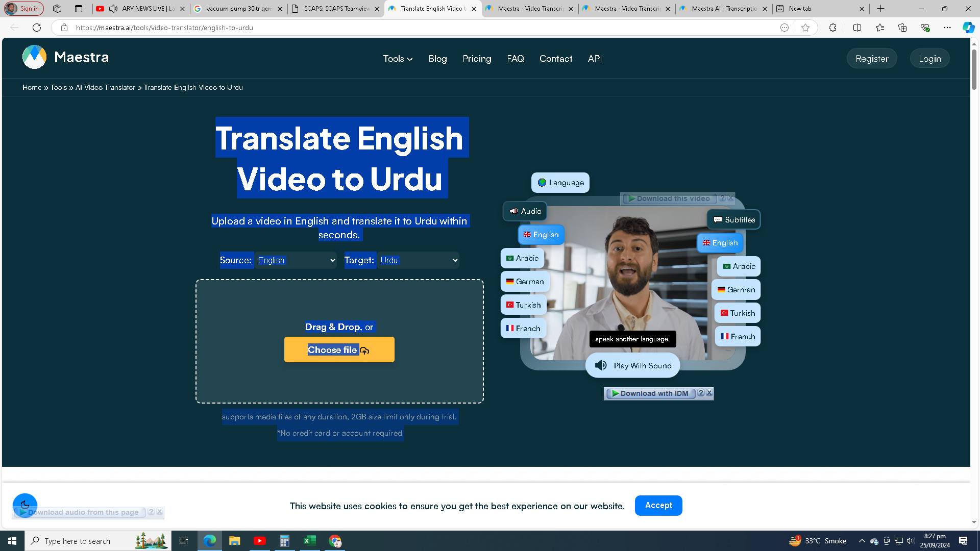Screen dimensions: 980x551
Task: Open Calculator from taskbar
Action: (x=285, y=541)
